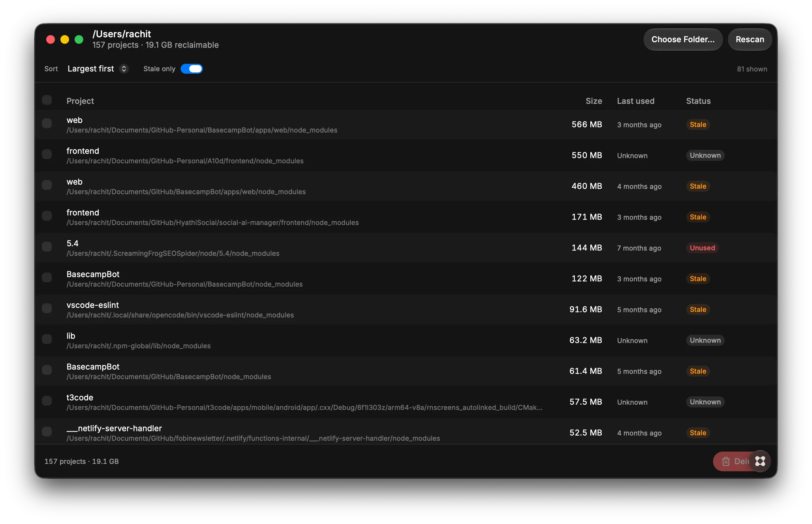Click the Unknown badge on the A10d frontend row
This screenshot has height=524, width=812.
[705, 155]
